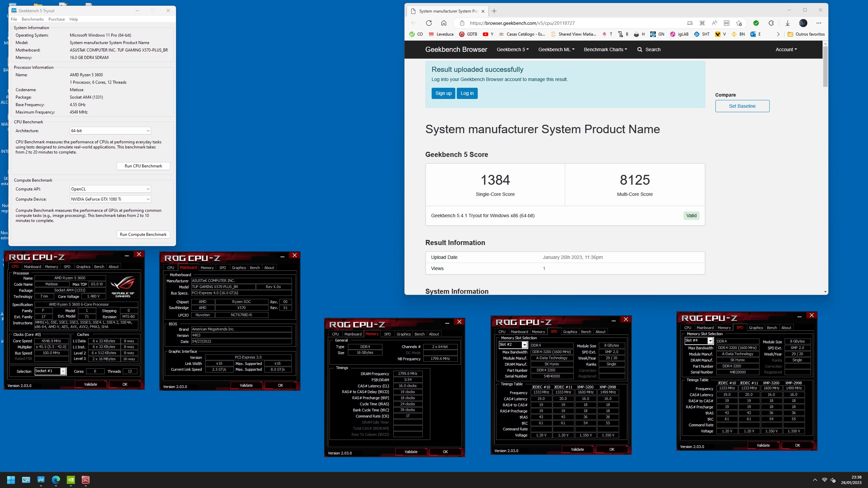The width and height of the screenshot is (868, 488).
Task: Activate the Read aloud icon
Action: click(714, 23)
